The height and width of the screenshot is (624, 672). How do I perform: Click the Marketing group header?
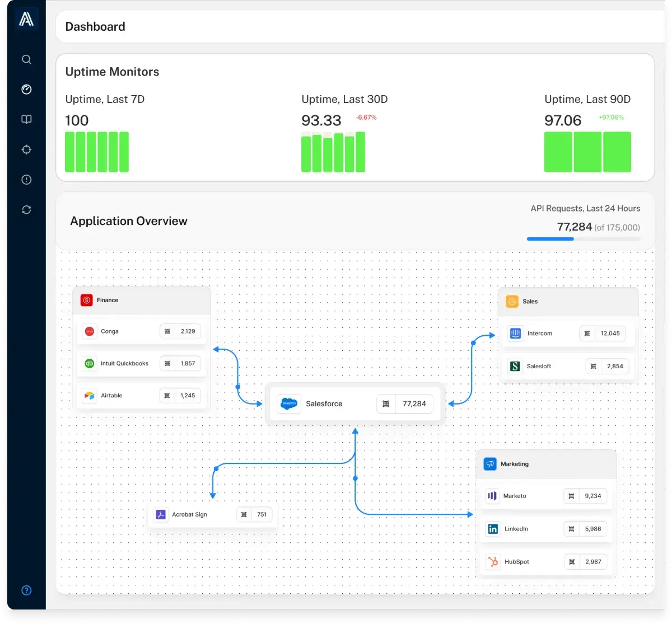(546, 464)
